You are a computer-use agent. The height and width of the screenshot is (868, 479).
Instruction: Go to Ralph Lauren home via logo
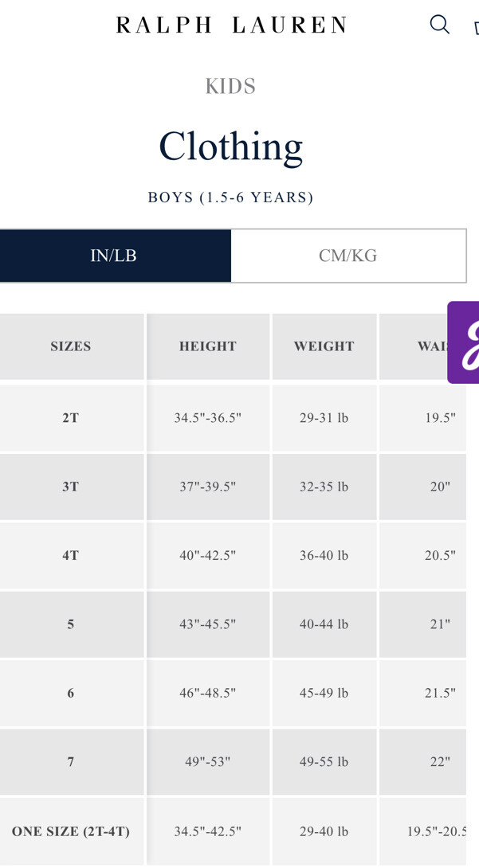[x=231, y=25]
